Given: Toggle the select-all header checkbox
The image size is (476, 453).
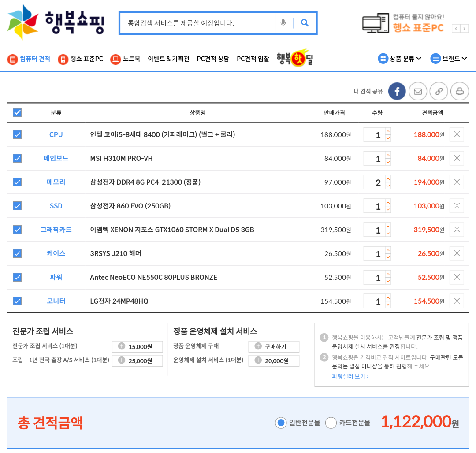Looking at the screenshot, I should [x=17, y=112].
